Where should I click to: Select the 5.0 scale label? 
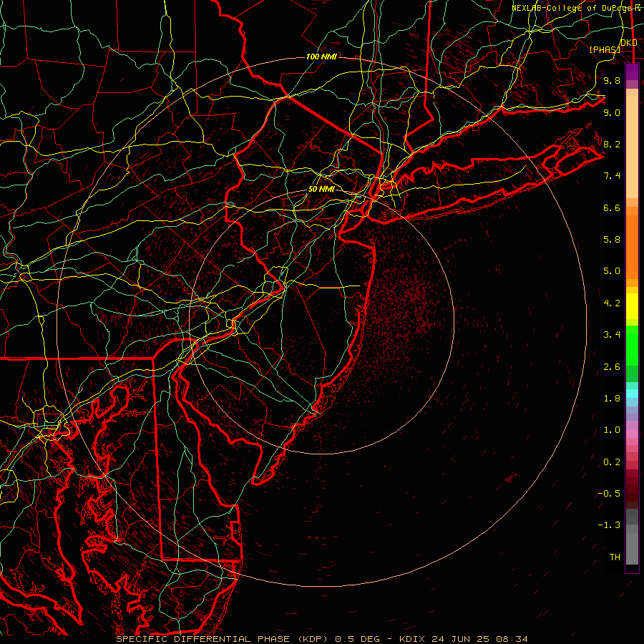[612, 271]
